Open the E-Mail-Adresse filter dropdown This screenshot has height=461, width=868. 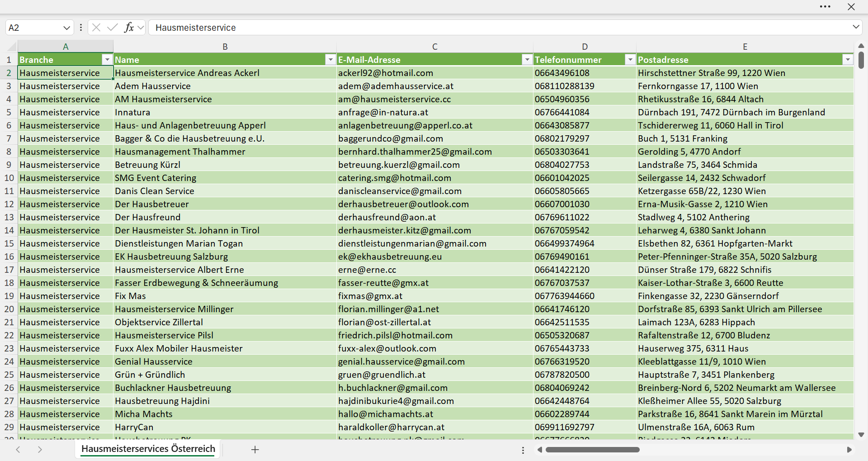[527, 60]
